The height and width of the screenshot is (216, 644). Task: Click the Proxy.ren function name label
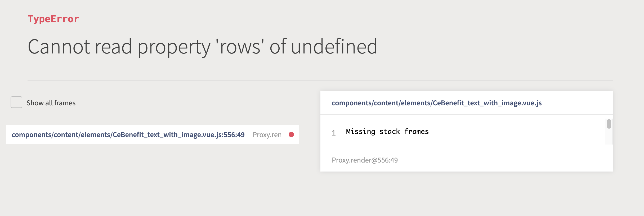click(267, 134)
